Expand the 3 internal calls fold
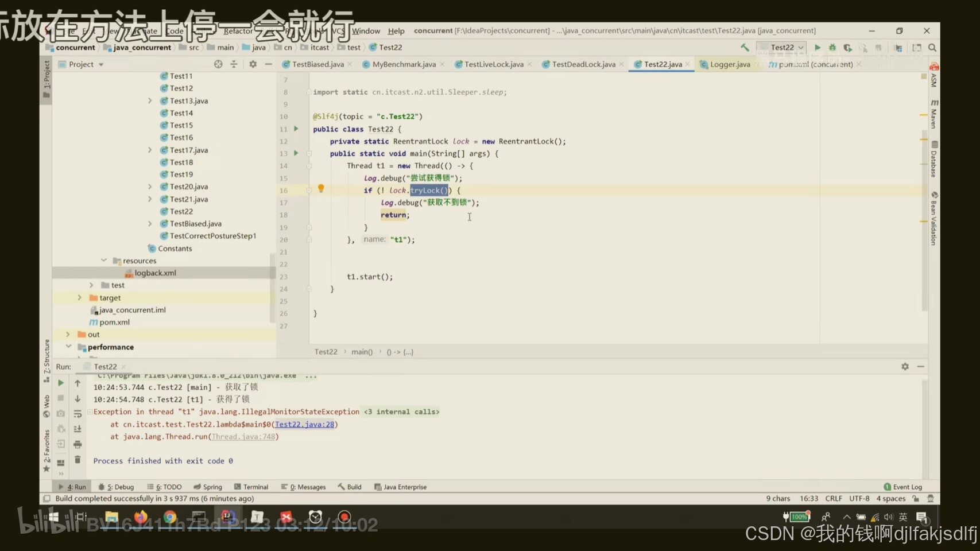 tap(401, 412)
